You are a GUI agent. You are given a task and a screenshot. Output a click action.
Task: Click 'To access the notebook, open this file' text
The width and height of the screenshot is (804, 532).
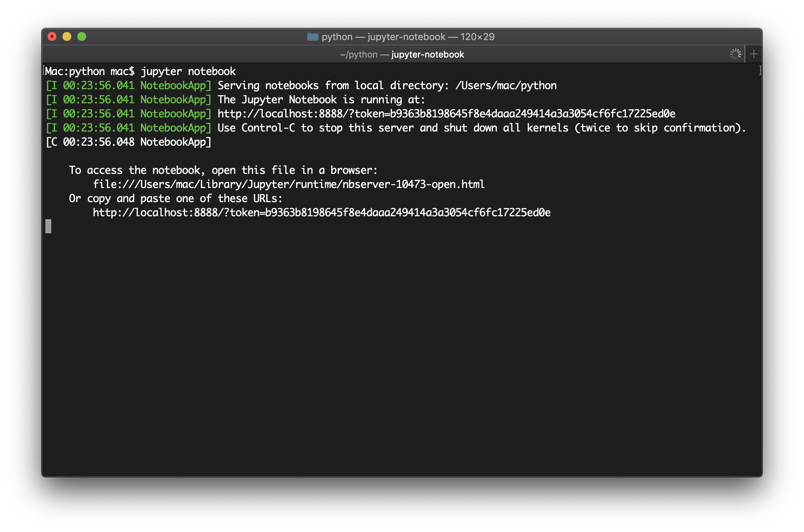pos(223,170)
